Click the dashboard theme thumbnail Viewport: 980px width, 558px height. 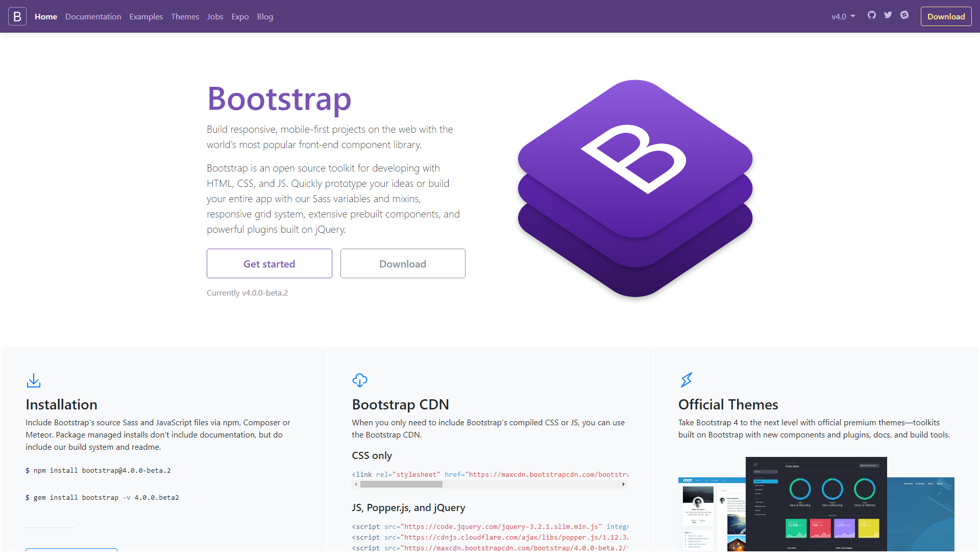pyautogui.click(x=816, y=503)
